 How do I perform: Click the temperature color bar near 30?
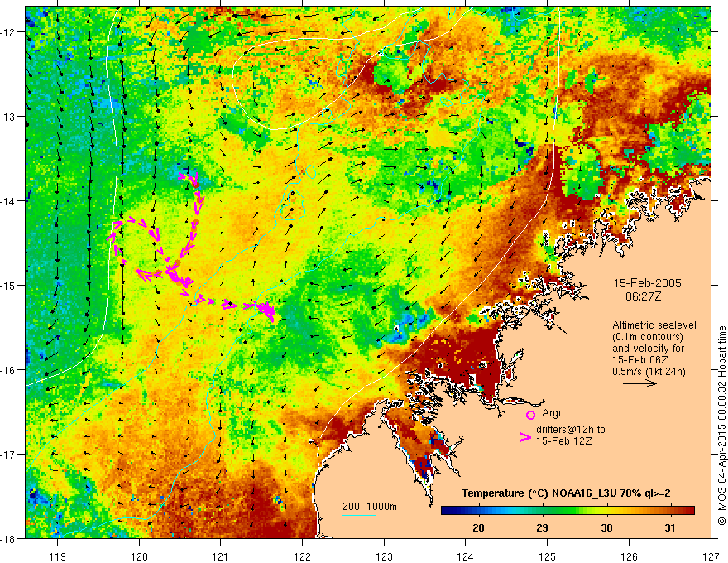606,510
